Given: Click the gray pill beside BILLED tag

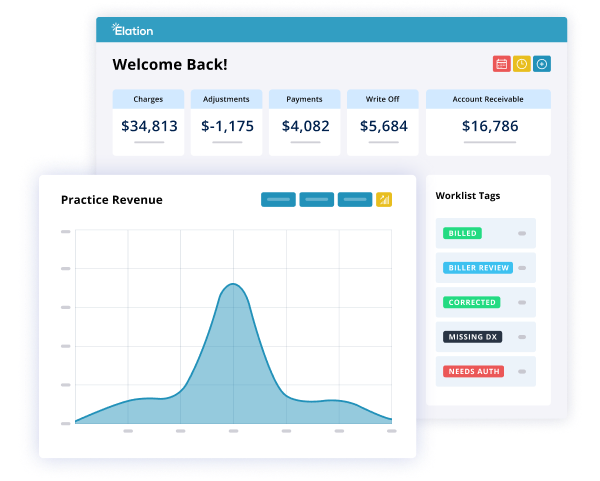Looking at the screenshot, I should point(522,233).
